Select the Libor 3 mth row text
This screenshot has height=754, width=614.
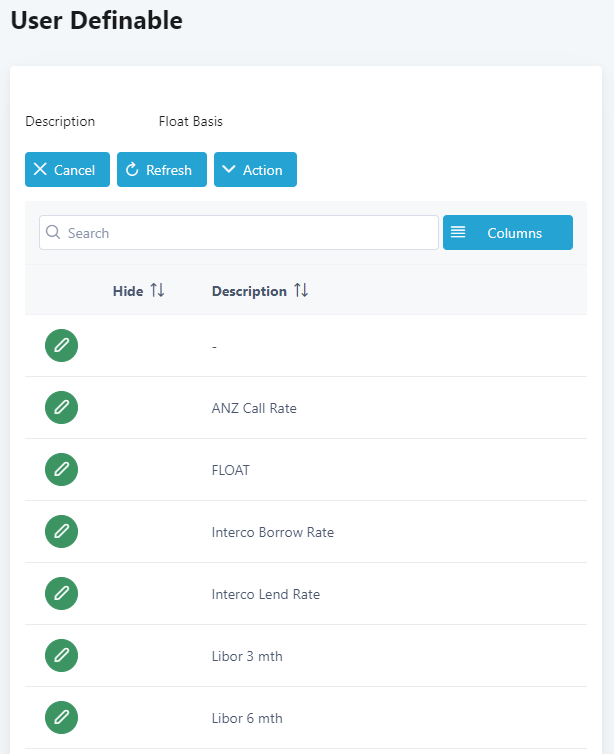point(247,656)
